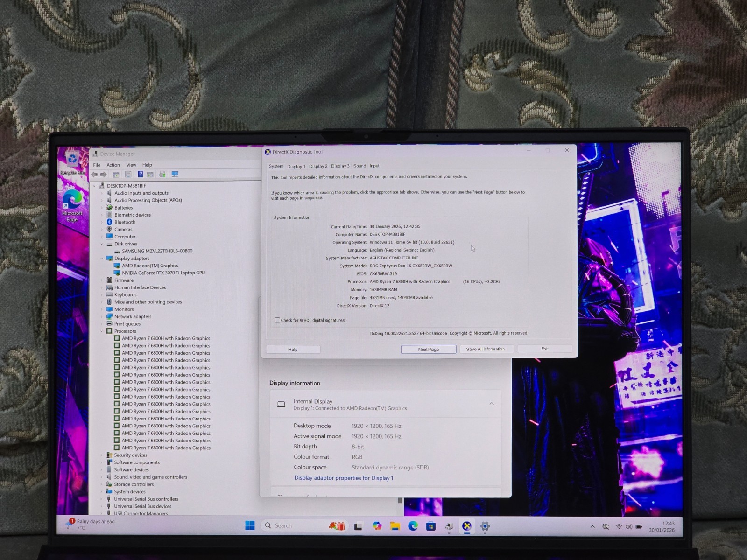The width and height of the screenshot is (747, 560).
Task: Click the Cameras webcam icon
Action: (x=109, y=229)
